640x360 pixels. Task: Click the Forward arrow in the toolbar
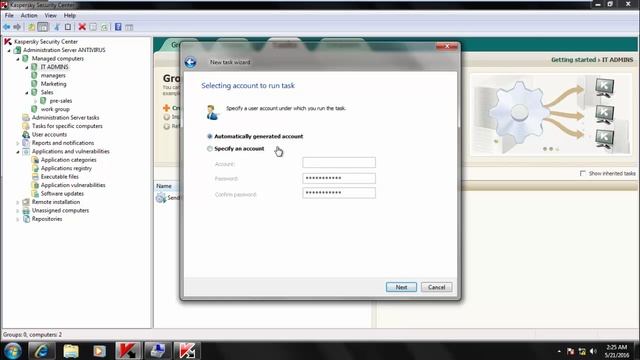pos(17,27)
